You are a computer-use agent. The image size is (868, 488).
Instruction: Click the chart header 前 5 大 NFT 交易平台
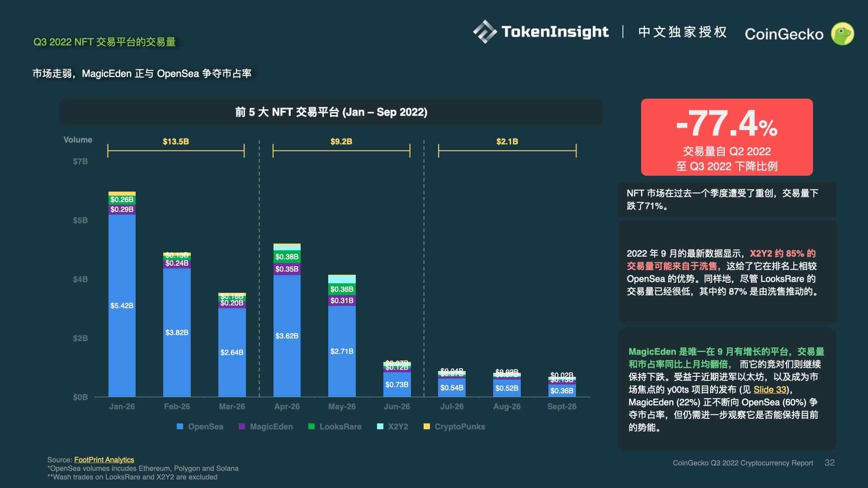330,112
